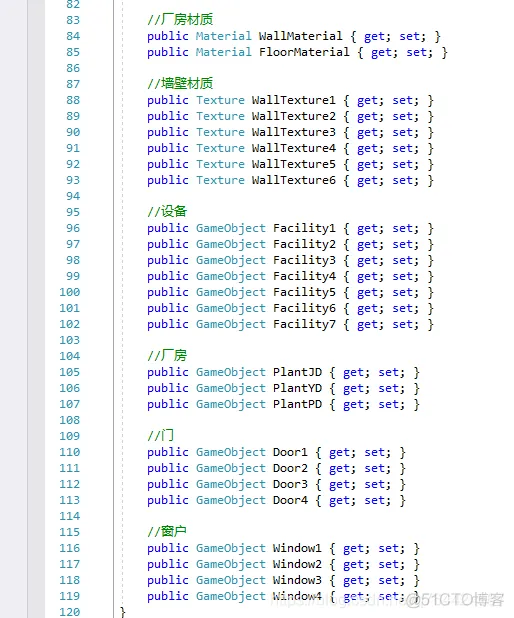Click WallTexture4 identifier
The image size is (514, 618).
pos(294,148)
